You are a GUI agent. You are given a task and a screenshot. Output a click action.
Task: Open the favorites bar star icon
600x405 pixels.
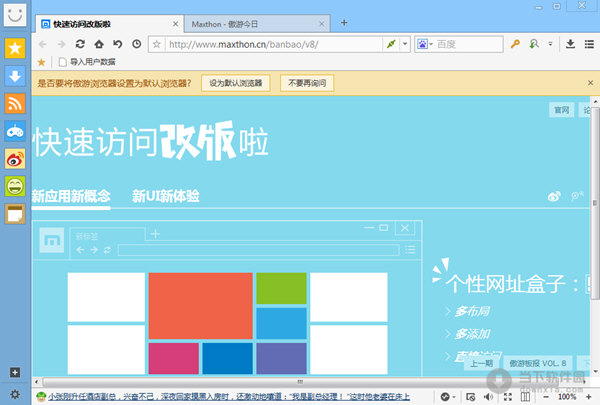tap(41, 62)
